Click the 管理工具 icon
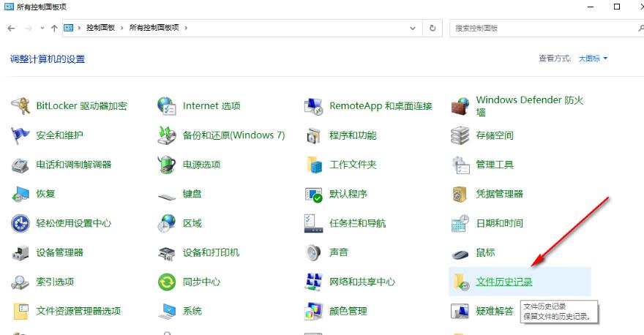 [460, 165]
